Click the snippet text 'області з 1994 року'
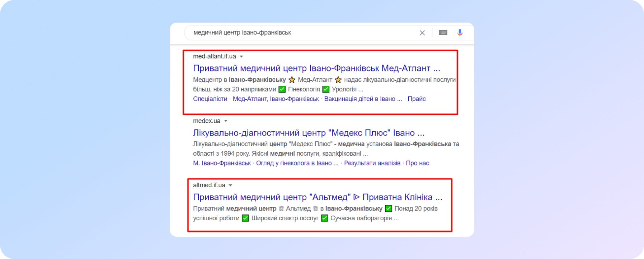The height and width of the screenshot is (259, 644). (x=220, y=154)
